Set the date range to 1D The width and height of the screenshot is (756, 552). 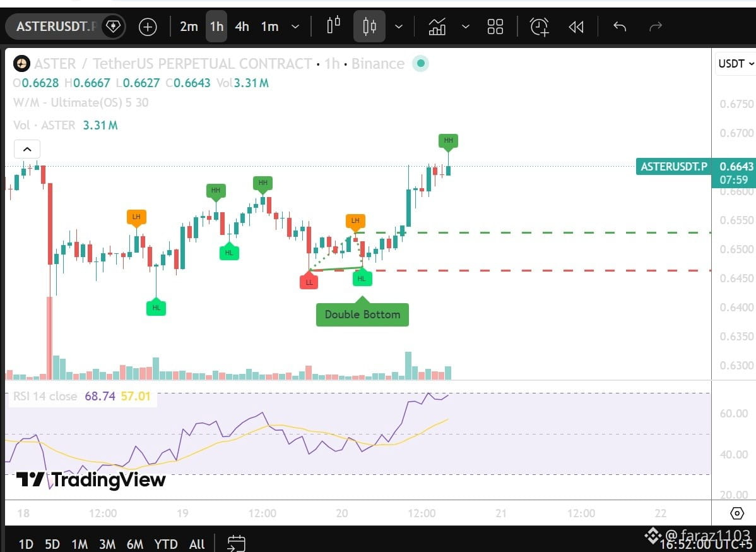[25, 544]
